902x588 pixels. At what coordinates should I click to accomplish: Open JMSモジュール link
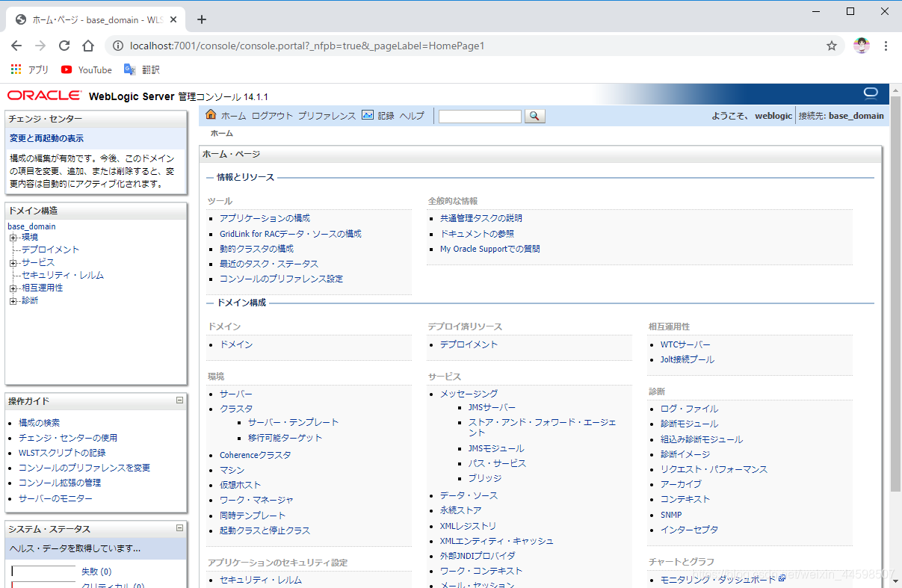[x=496, y=448]
